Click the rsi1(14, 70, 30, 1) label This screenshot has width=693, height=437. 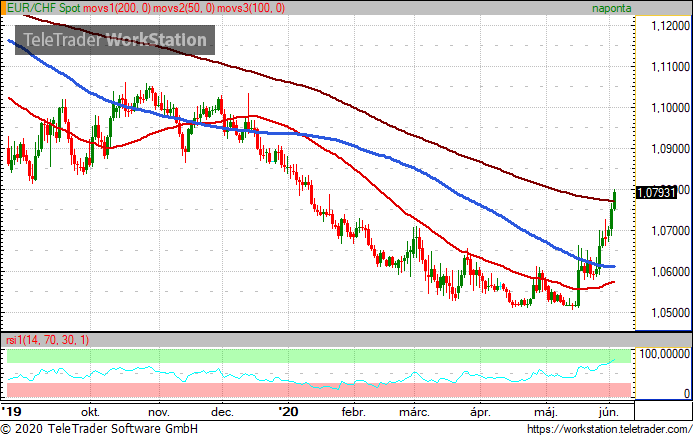coord(47,340)
